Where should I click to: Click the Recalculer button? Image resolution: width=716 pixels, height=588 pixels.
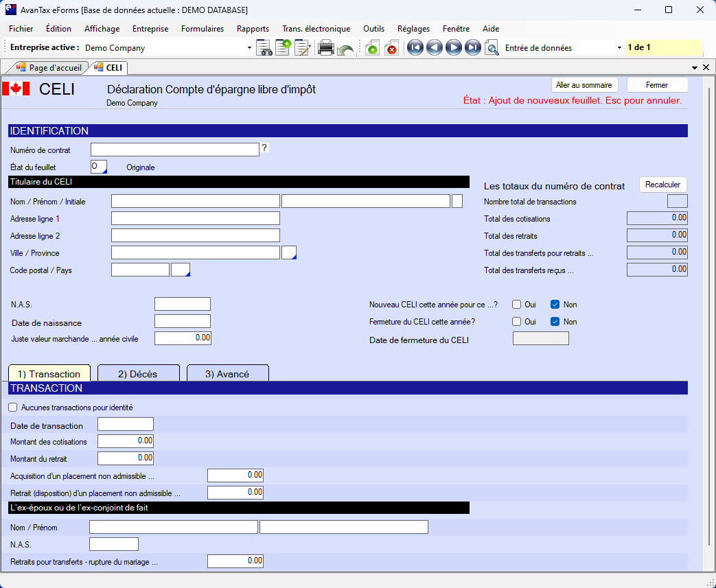coord(662,185)
